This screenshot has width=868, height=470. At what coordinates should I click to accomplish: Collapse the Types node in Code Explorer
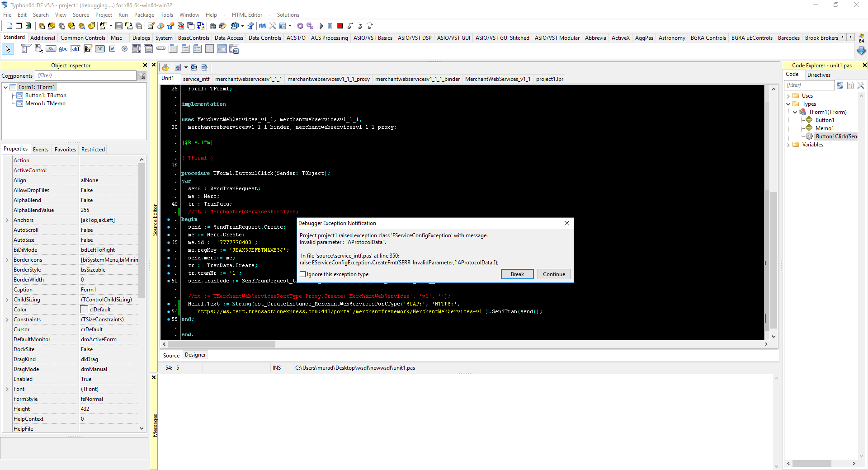click(x=788, y=104)
